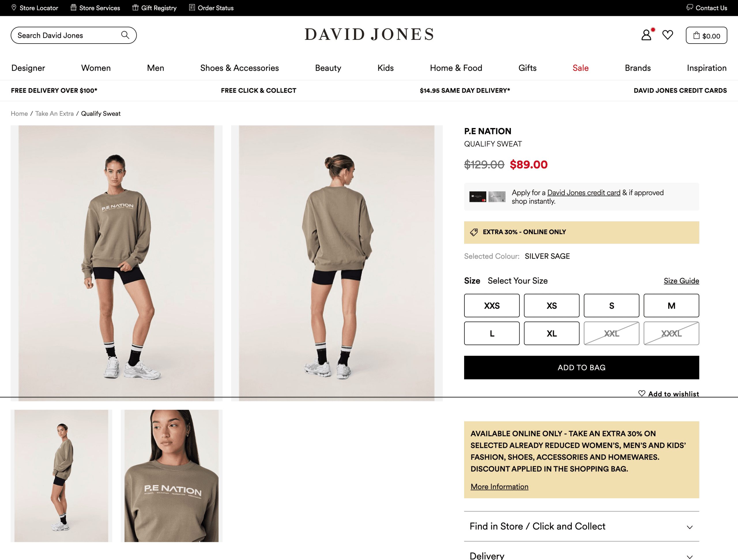The width and height of the screenshot is (738, 560).
Task: Open wishlist heart icon in header
Action: [668, 35]
